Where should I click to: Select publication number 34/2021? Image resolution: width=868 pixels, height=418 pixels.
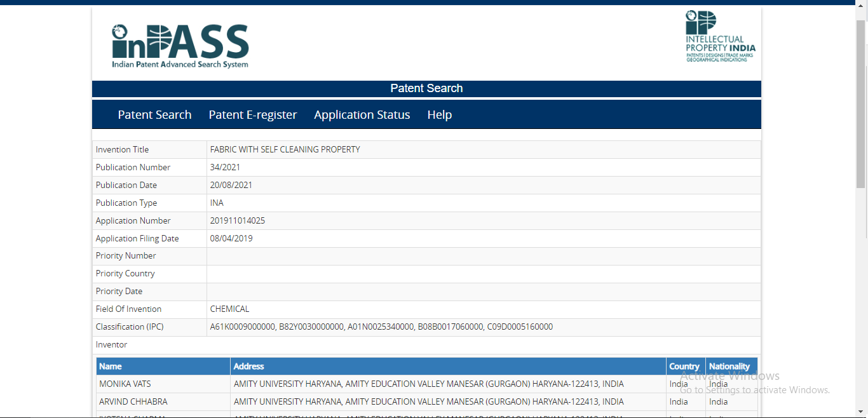[225, 167]
